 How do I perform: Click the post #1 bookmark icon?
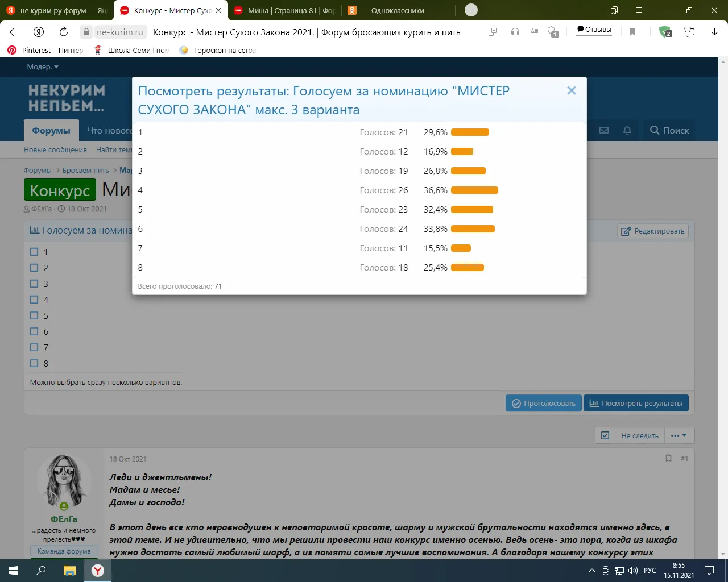coord(669,458)
